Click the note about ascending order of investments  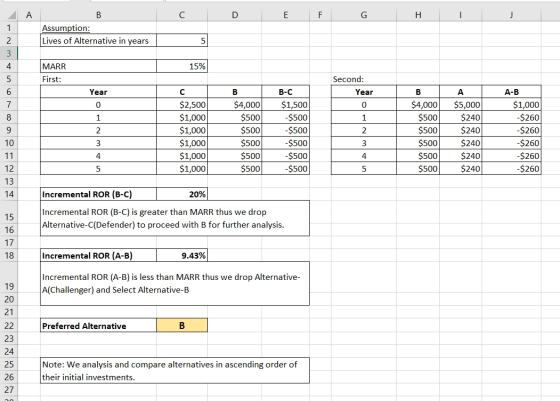[175, 371]
